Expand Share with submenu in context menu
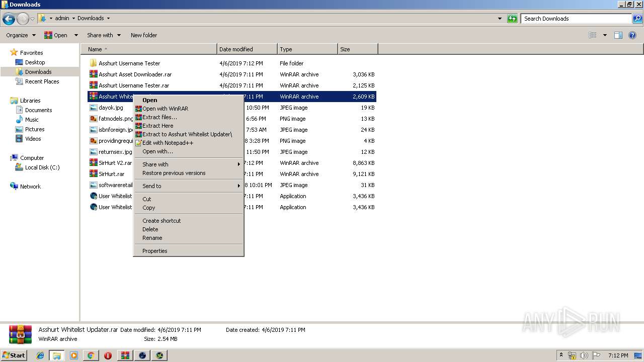Screen dimensions: 644x362 [189, 164]
